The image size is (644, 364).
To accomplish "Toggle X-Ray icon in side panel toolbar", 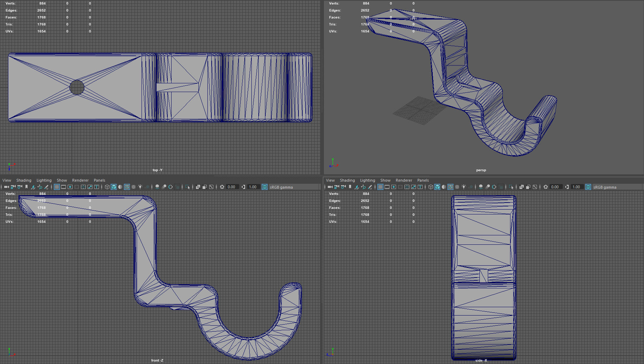I will (x=521, y=187).
